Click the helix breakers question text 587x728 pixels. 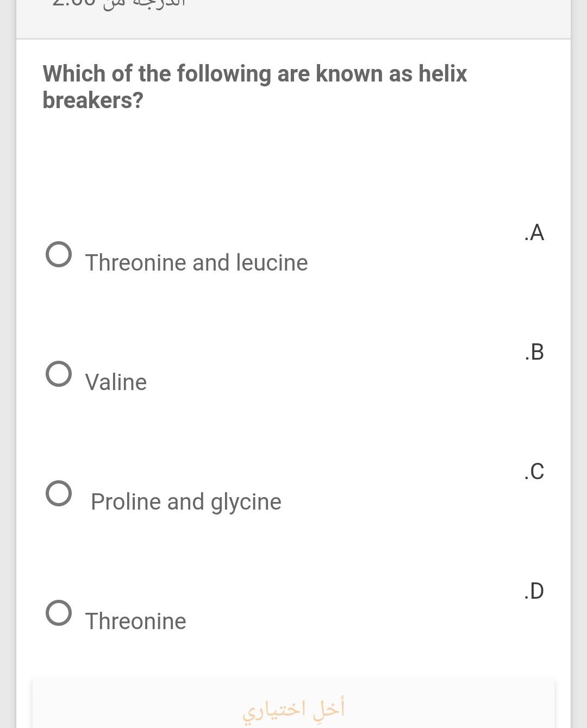click(254, 87)
